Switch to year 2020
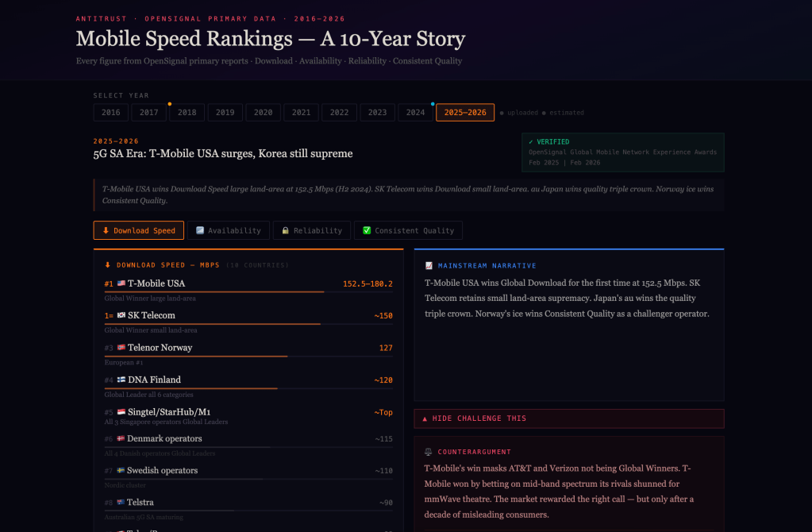 (263, 113)
